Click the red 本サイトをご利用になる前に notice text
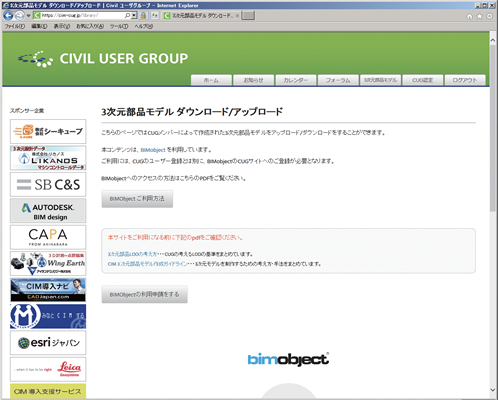 pyautogui.click(x=176, y=238)
